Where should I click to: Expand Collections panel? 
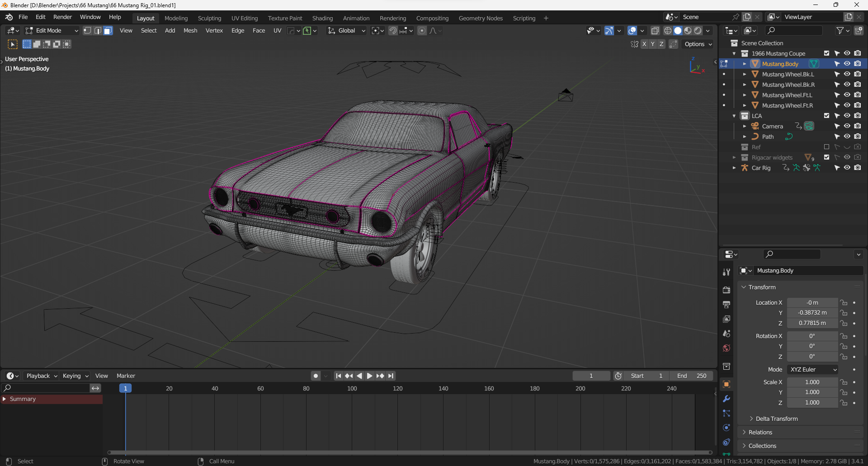tap(762, 446)
